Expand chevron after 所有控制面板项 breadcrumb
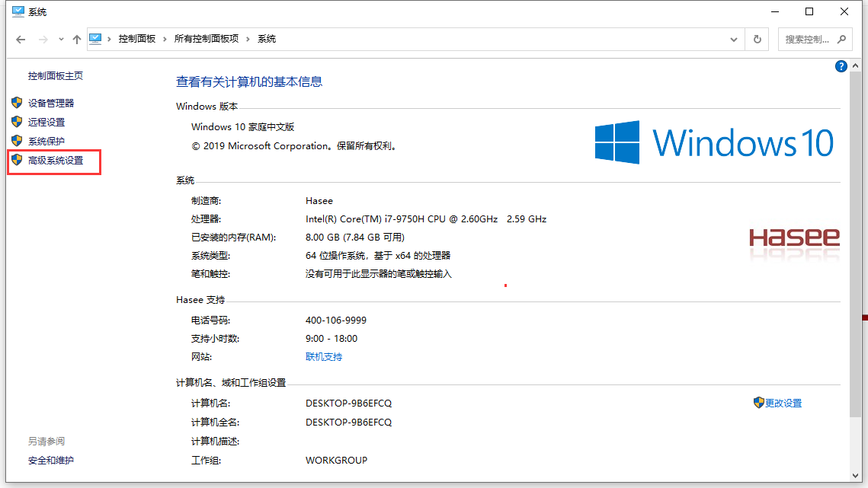 [248, 39]
